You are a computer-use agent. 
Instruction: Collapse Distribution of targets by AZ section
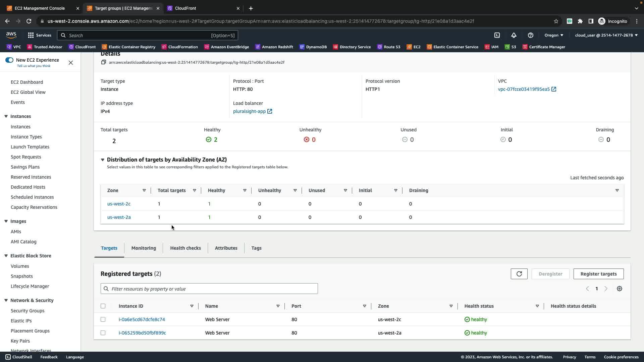[103, 160]
